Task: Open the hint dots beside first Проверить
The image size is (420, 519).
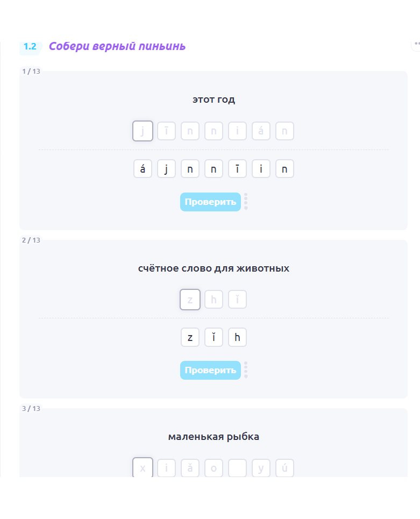Action: (x=246, y=202)
